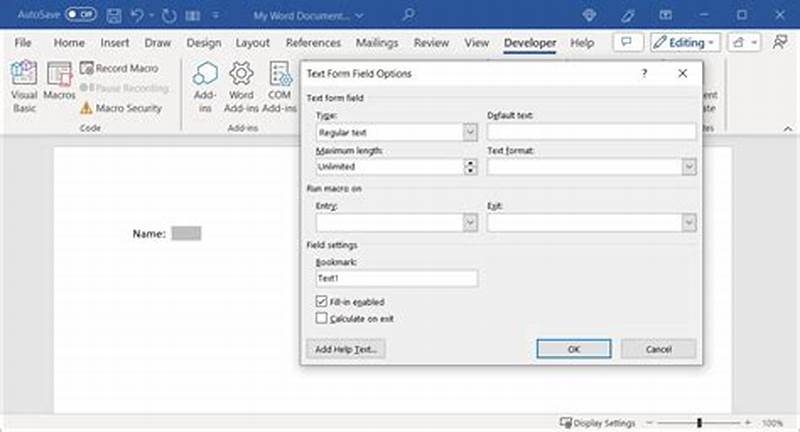The image size is (800, 432).
Task: Click the zoom out minus button
Action: click(x=649, y=423)
